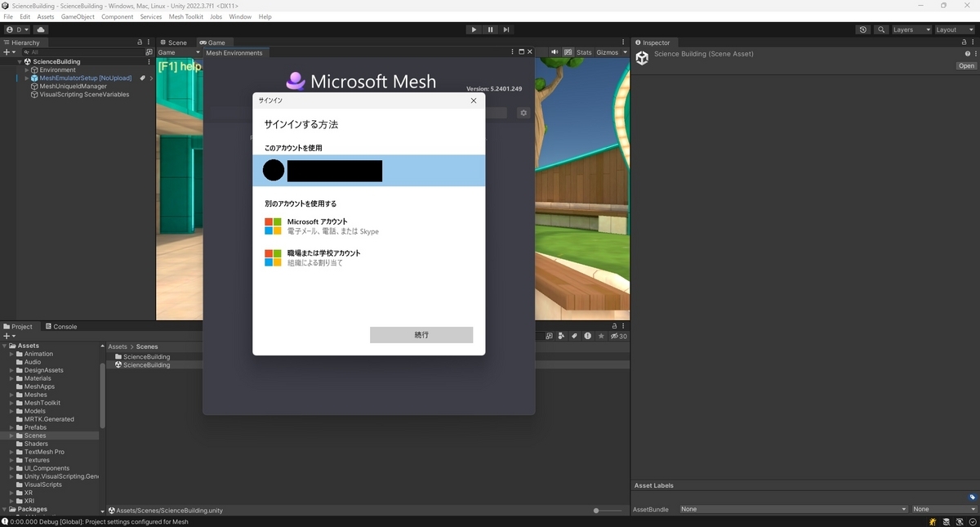
Task: Open the Layers dropdown
Action: tap(911, 29)
